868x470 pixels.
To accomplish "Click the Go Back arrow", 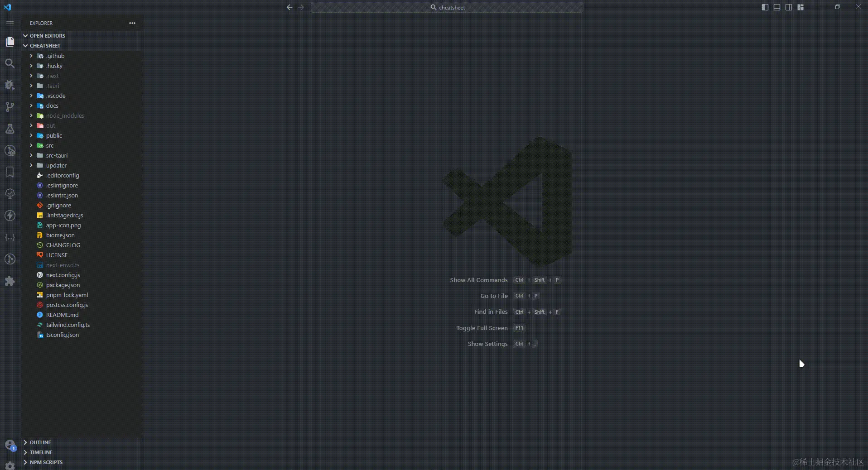I will pyautogui.click(x=289, y=7).
